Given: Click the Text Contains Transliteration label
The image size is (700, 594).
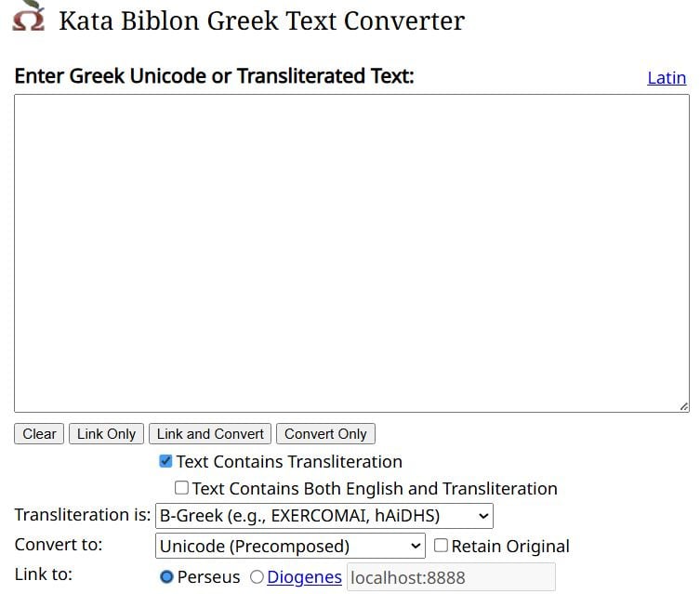Looking at the screenshot, I should [289, 461].
